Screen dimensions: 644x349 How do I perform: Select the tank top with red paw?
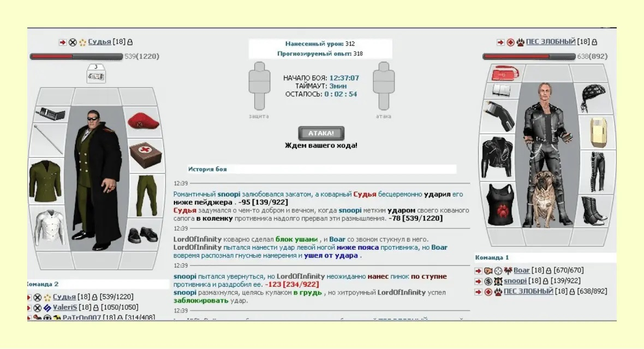[500, 204]
